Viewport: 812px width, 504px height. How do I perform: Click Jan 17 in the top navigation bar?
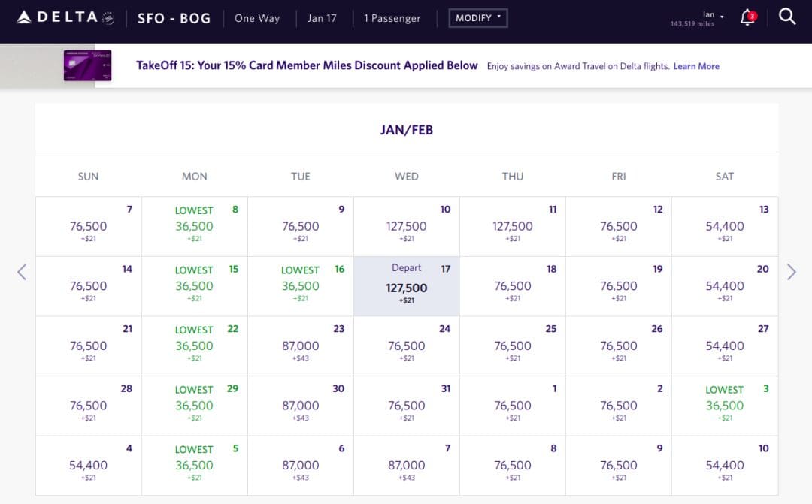click(323, 18)
